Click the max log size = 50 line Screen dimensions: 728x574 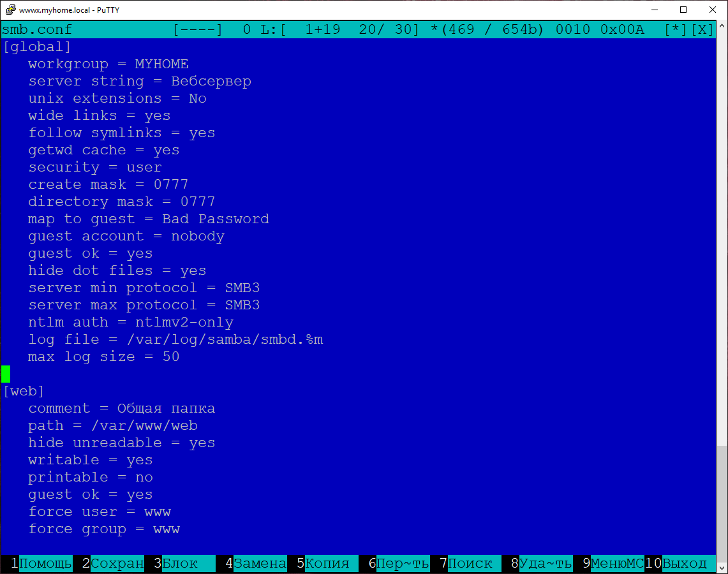tap(103, 357)
